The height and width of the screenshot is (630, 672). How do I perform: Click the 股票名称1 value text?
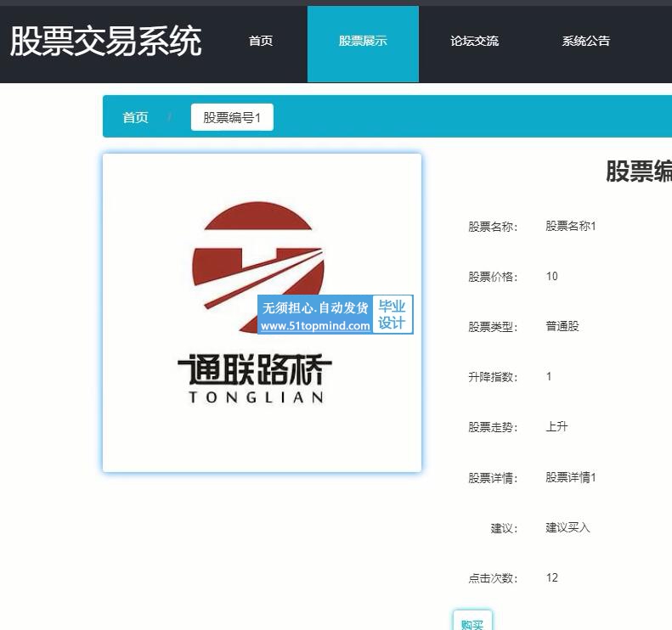click(570, 226)
